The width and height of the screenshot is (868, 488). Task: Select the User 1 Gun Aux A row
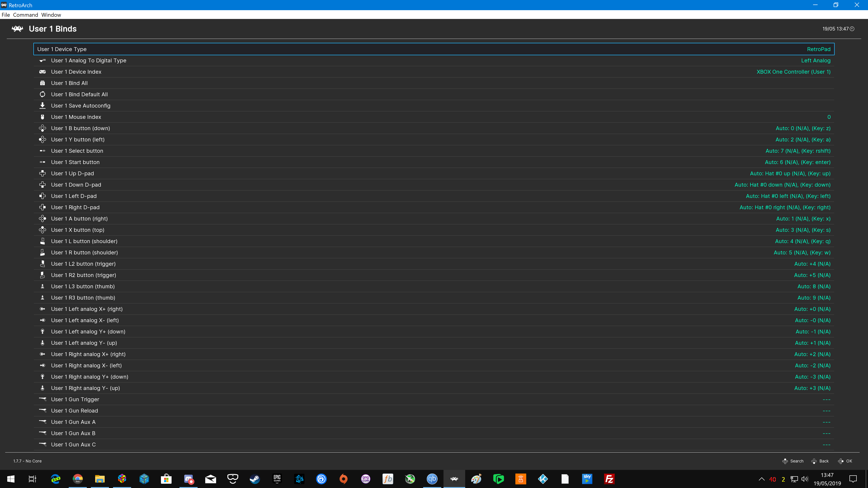(x=434, y=422)
